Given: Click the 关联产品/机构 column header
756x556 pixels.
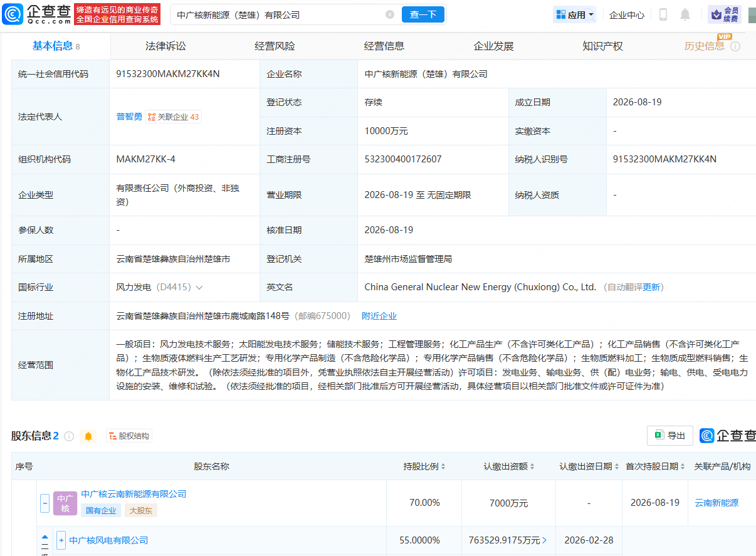Looking at the screenshot, I should click(722, 466).
